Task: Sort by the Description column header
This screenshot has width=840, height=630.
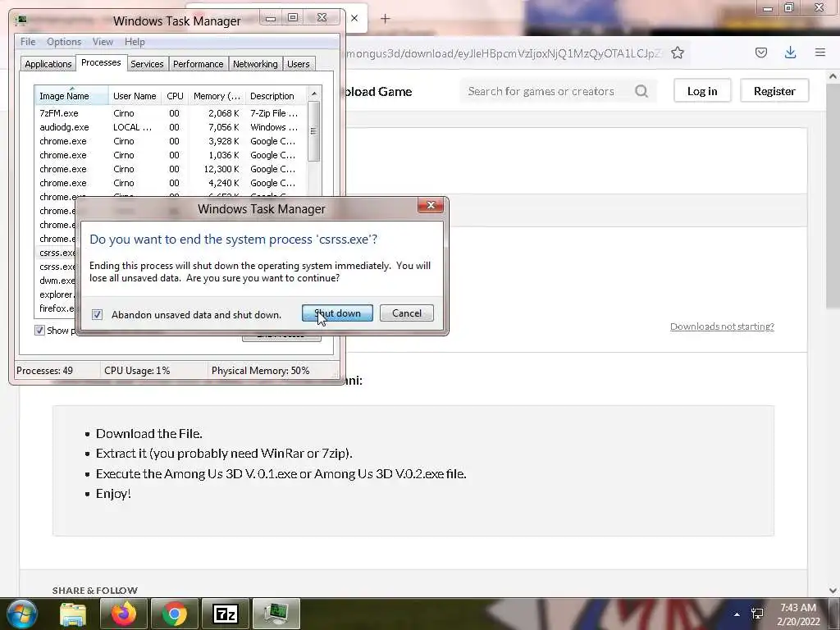Action: 276,96
